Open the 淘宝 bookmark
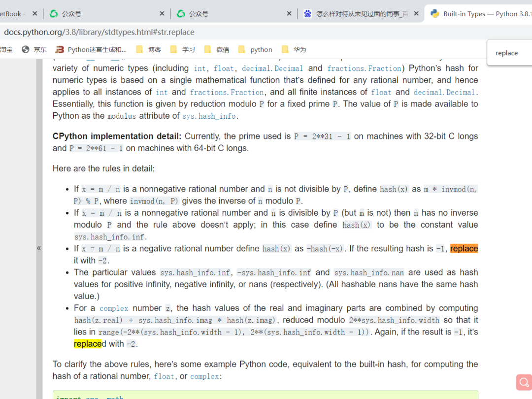The height and width of the screenshot is (399, 532). coord(6,50)
